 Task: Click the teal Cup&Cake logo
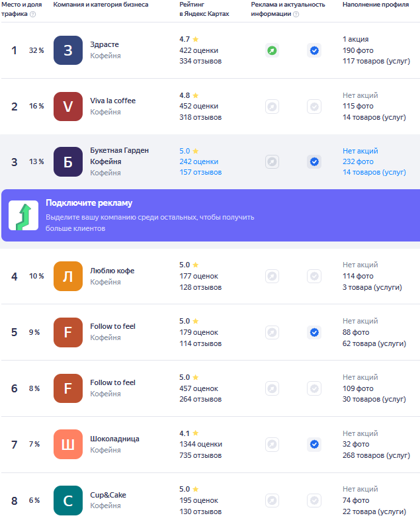click(68, 500)
